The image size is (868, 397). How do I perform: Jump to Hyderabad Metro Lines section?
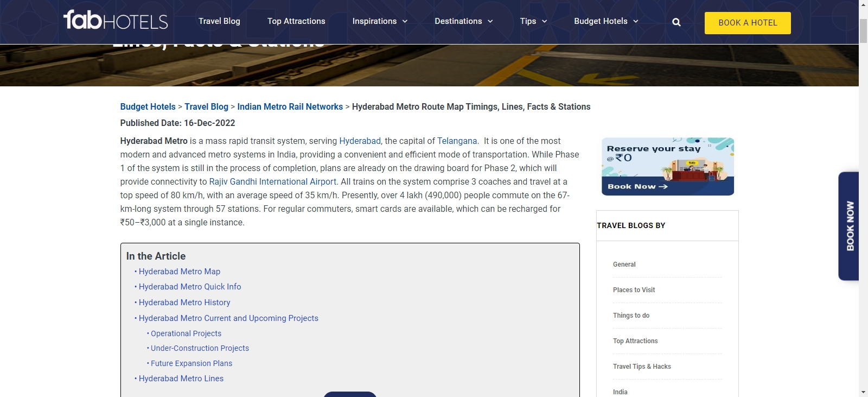pyautogui.click(x=181, y=379)
